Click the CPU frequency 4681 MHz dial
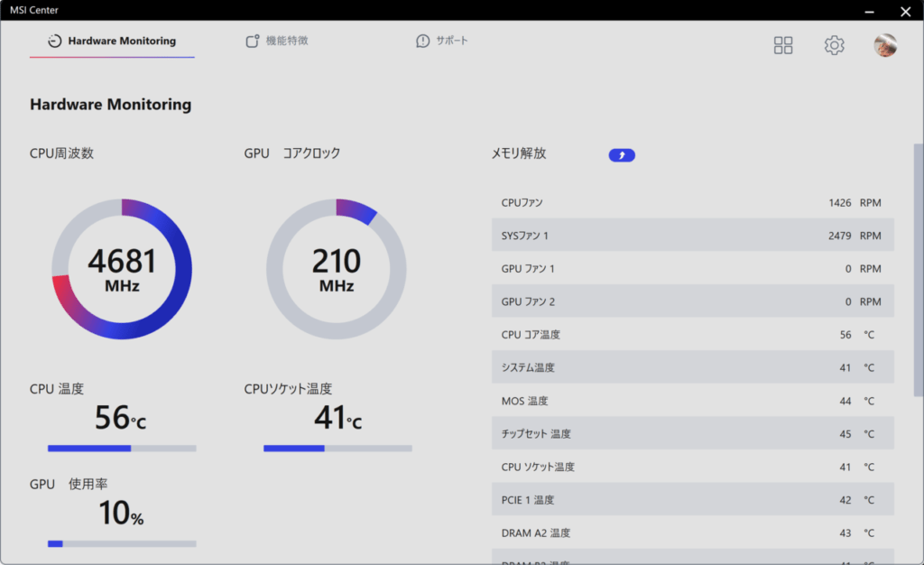 tap(122, 269)
